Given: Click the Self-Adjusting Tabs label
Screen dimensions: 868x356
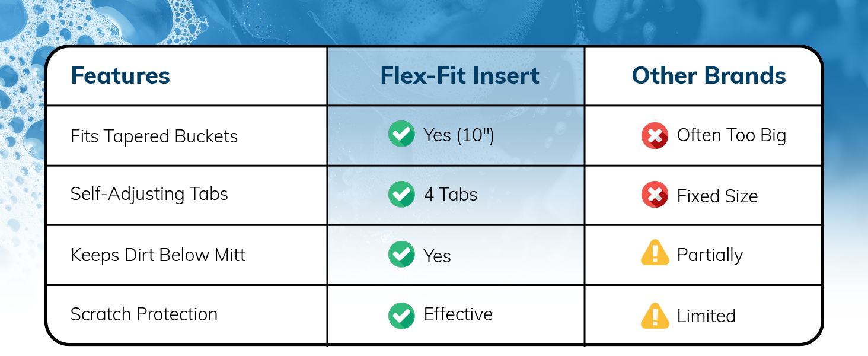Looking at the screenshot, I should coord(149,194).
